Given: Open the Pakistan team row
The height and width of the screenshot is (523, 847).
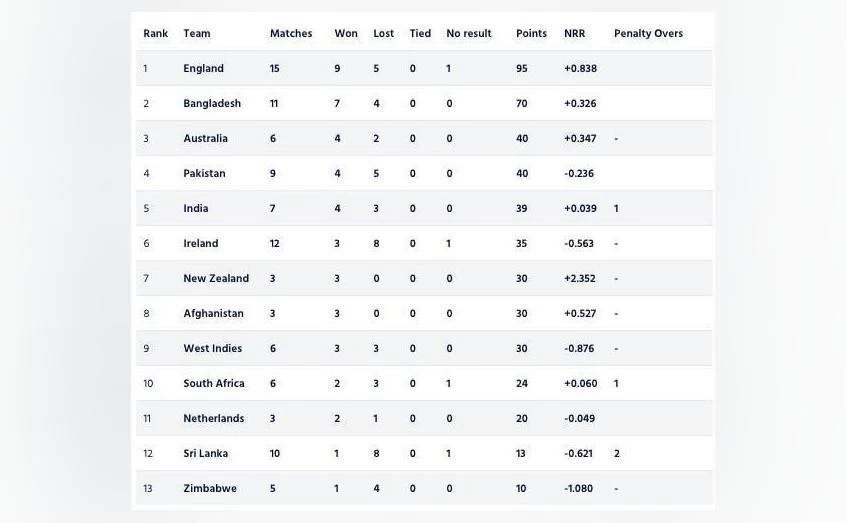Looking at the screenshot, I should (x=204, y=173).
